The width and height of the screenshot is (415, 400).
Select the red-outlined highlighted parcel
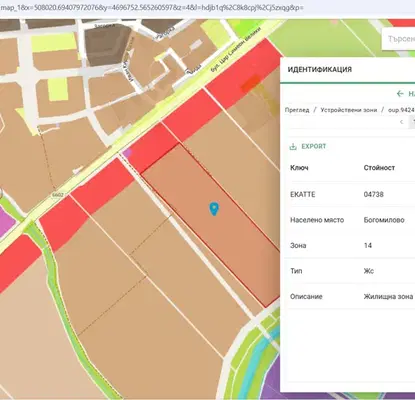(x=209, y=224)
